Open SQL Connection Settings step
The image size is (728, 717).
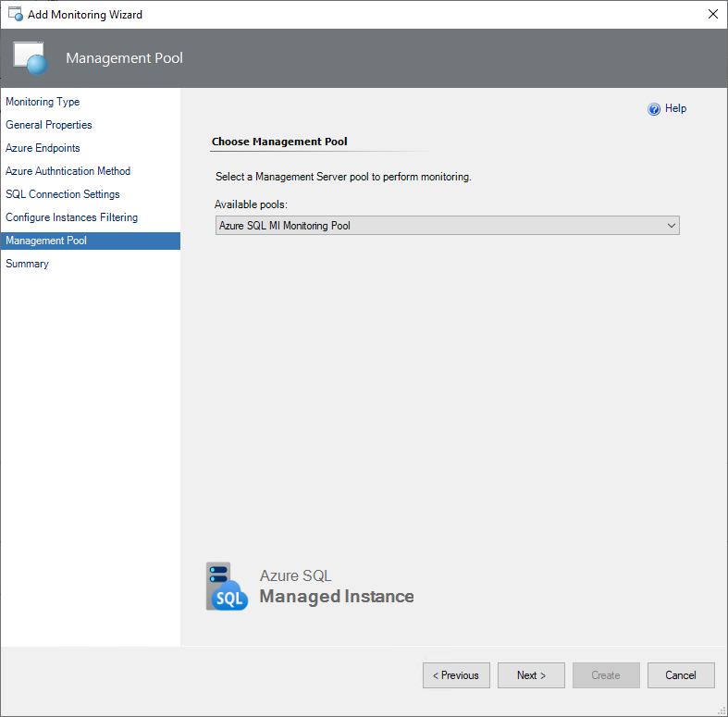point(63,194)
